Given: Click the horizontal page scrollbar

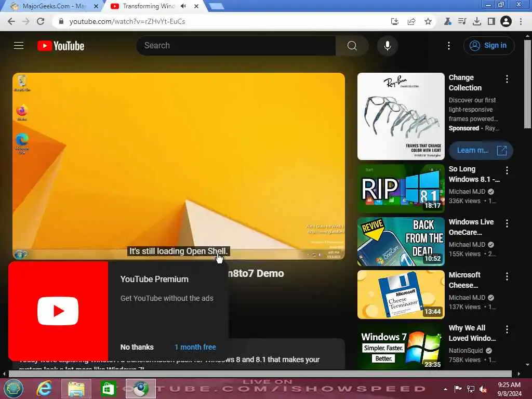Looking at the screenshot, I should [260, 374].
